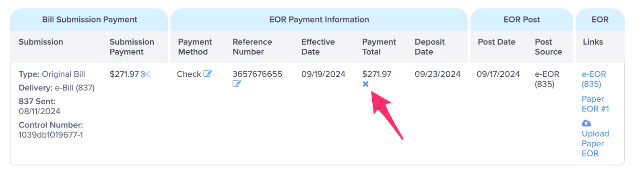
Task: Click the 09/23/2024 deposit date value
Action: (x=438, y=74)
